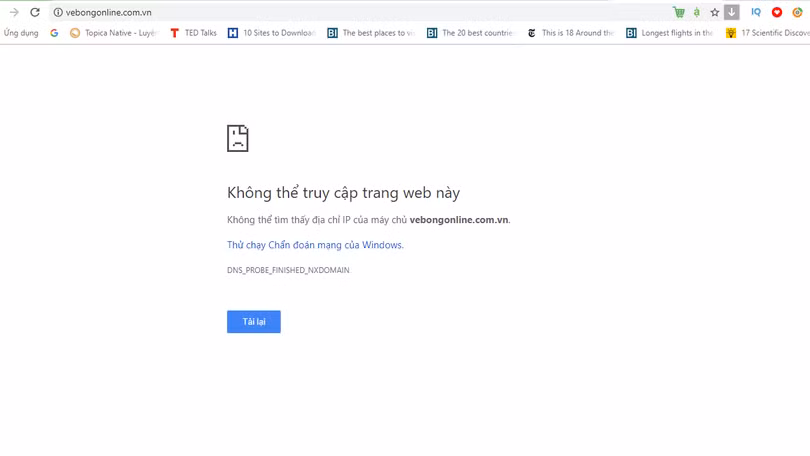Image resolution: width=810 pixels, height=456 pixels.
Task: Click bold vebongonline.com.vn in error message
Action: tap(459, 220)
